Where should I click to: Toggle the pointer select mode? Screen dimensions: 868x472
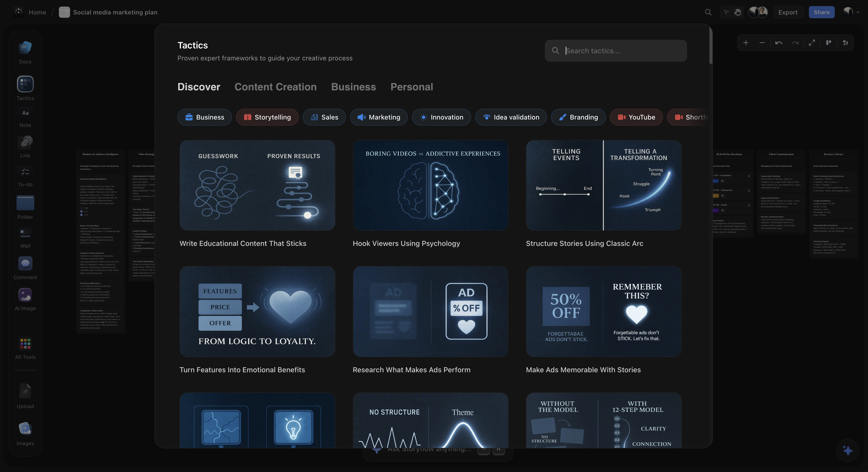tap(726, 12)
